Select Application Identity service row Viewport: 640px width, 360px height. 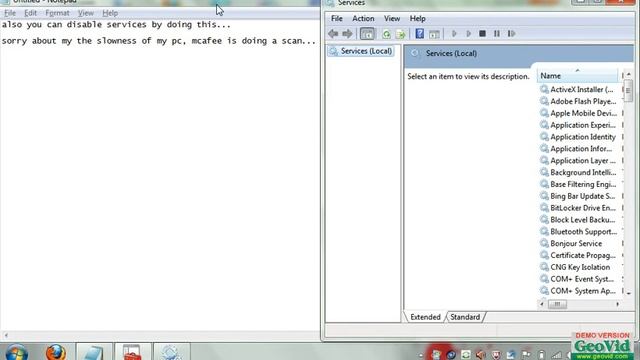coord(578,137)
